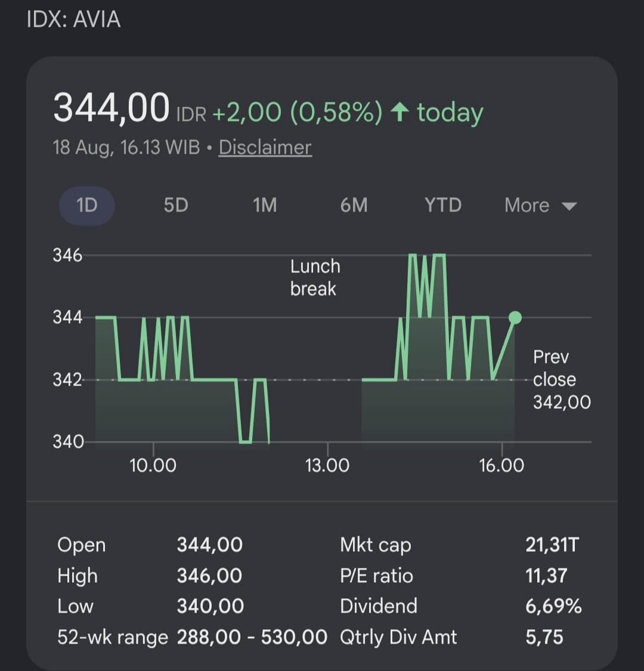Screen dimensions: 644x671
Task: Click the Lunch break label on chart
Action: pos(315,278)
